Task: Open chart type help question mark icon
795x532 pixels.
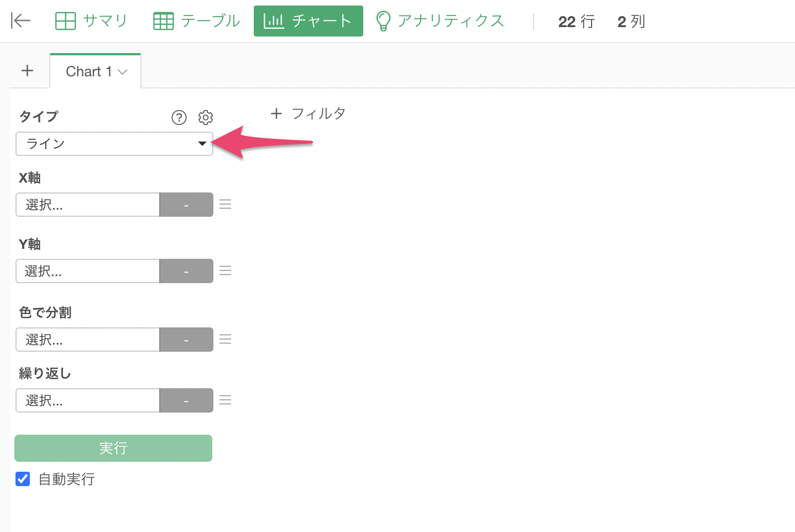Action: [179, 117]
